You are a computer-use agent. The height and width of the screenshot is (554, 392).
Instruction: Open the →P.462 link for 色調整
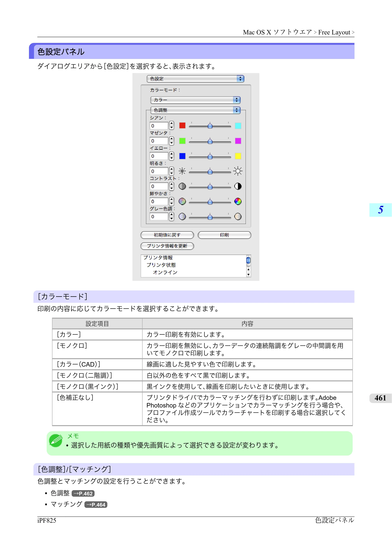(83, 493)
